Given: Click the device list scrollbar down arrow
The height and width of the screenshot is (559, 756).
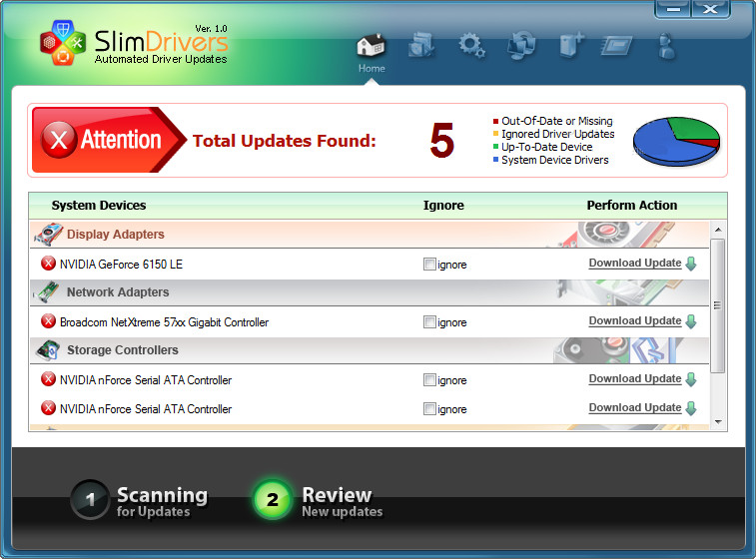Looking at the screenshot, I should click(x=718, y=422).
